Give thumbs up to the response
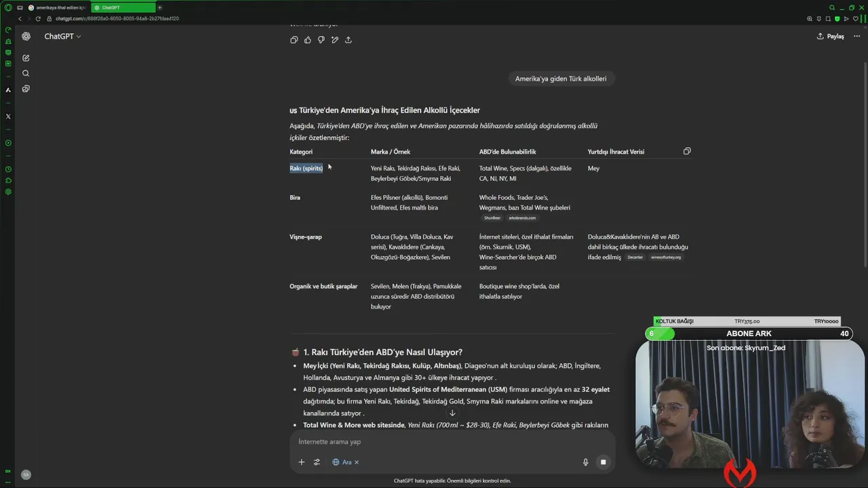The height and width of the screenshot is (488, 868). (307, 40)
